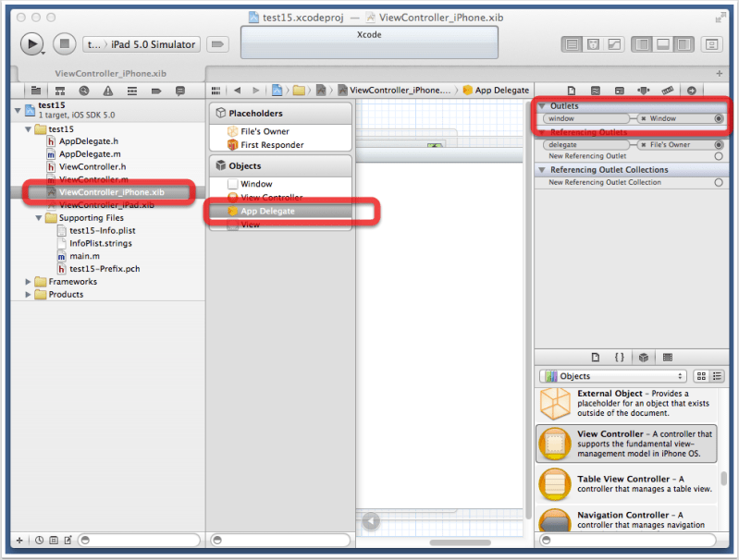The width and height of the screenshot is (739, 560).
Task: Click App Delegate segment in jump bar
Action: (497, 90)
